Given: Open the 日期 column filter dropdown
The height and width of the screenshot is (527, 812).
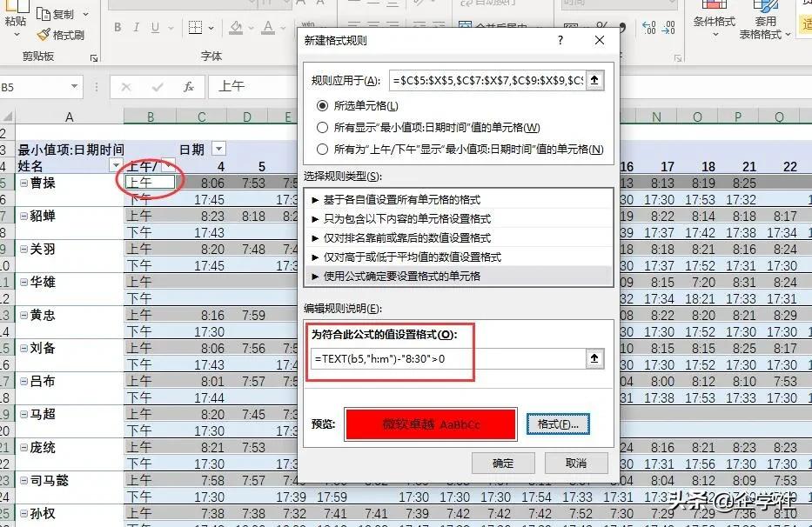Looking at the screenshot, I should click(218, 150).
